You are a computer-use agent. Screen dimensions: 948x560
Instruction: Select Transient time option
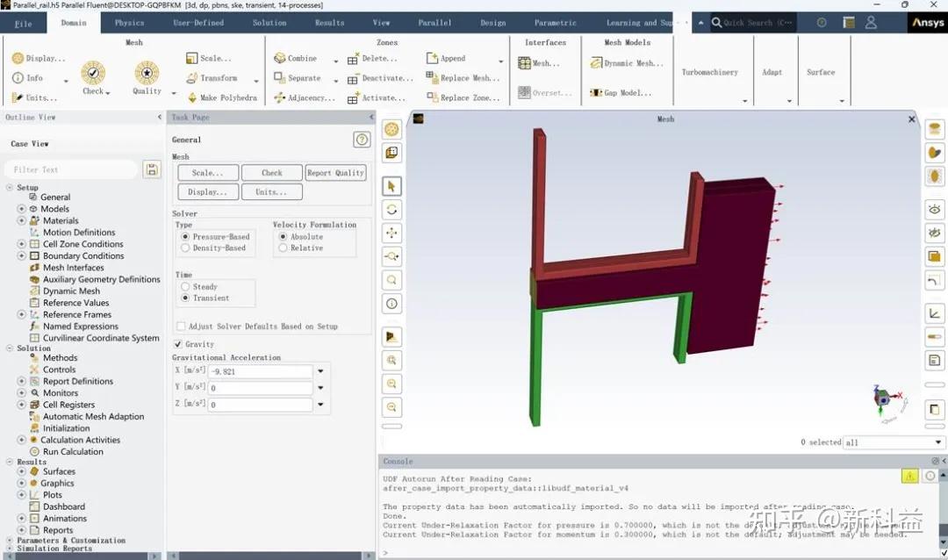click(205, 298)
